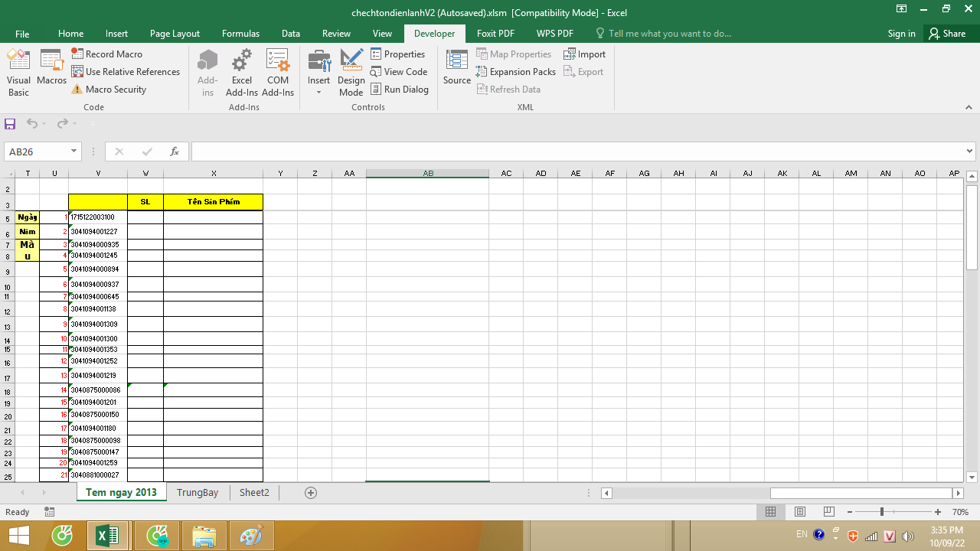This screenshot has height=551, width=980.
Task: Toggle Design Mode
Action: pos(351,73)
